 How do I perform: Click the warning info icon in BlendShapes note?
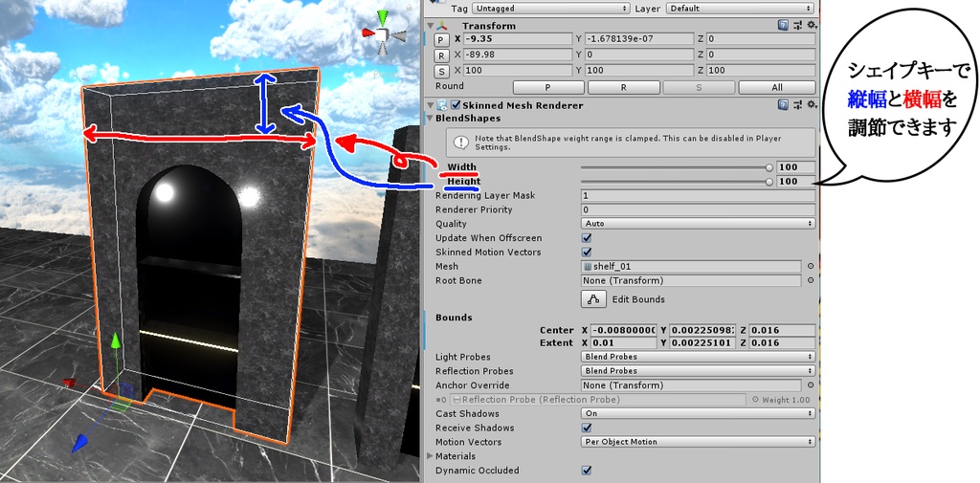[x=461, y=143]
